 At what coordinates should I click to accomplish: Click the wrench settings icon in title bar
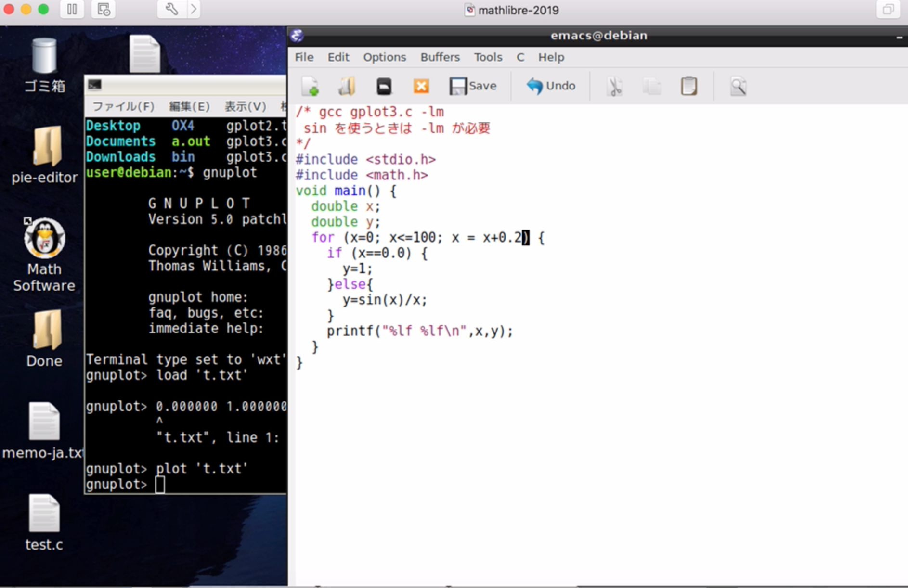(x=171, y=9)
